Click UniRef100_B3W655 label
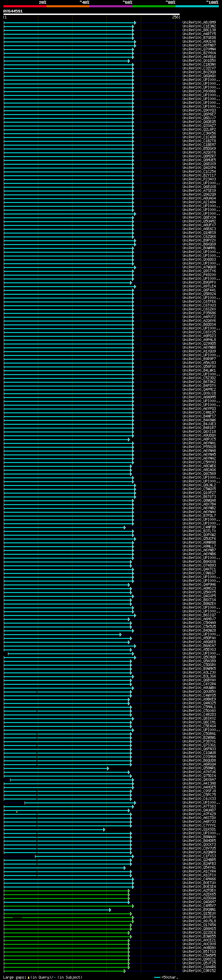Viewport: 222px width, 980px height. coord(199,936)
